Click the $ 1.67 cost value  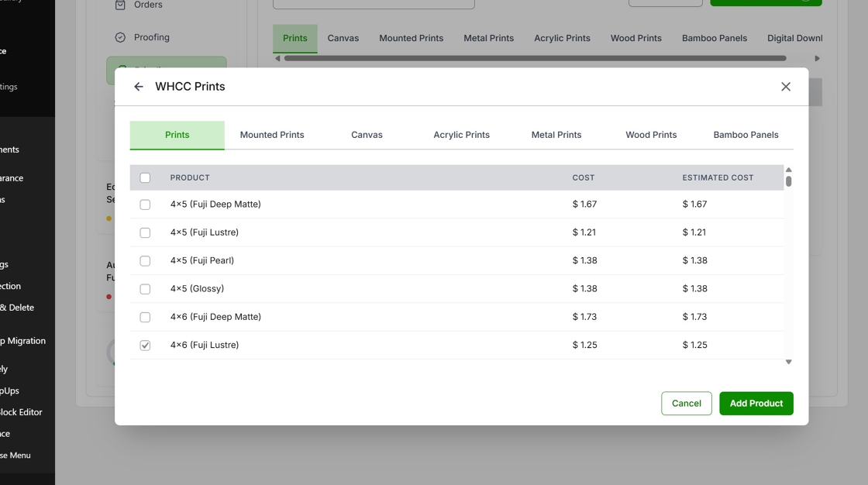click(584, 205)
